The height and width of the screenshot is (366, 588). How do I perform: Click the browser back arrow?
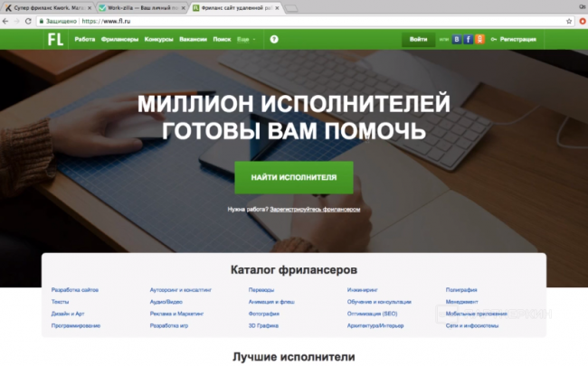click(x=6, y=20)
